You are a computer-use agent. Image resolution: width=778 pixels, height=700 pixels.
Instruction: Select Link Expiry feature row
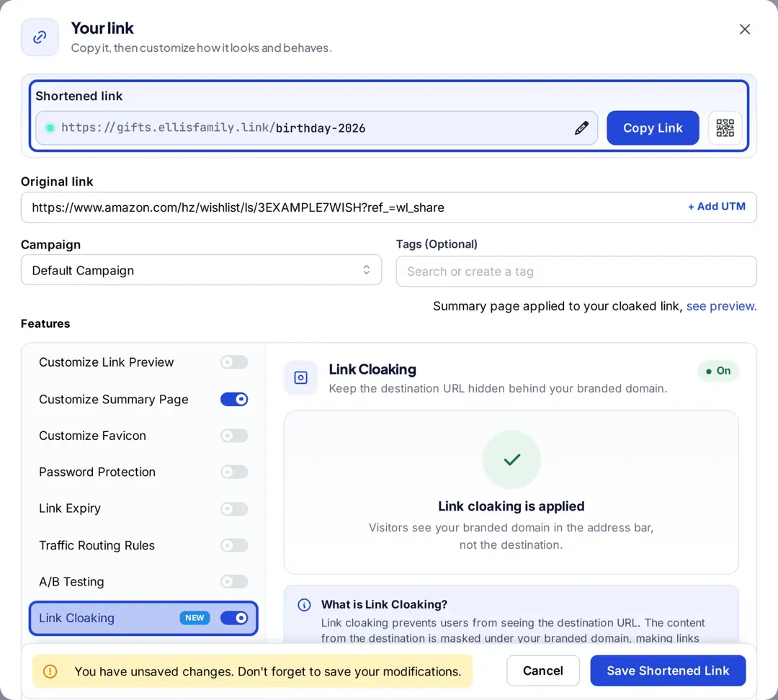[143, 508]
